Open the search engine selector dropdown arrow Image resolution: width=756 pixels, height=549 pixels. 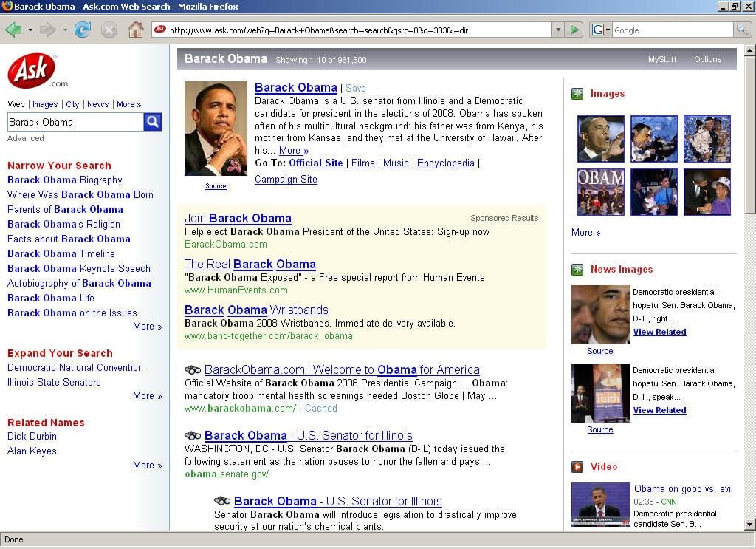[608, 30]
